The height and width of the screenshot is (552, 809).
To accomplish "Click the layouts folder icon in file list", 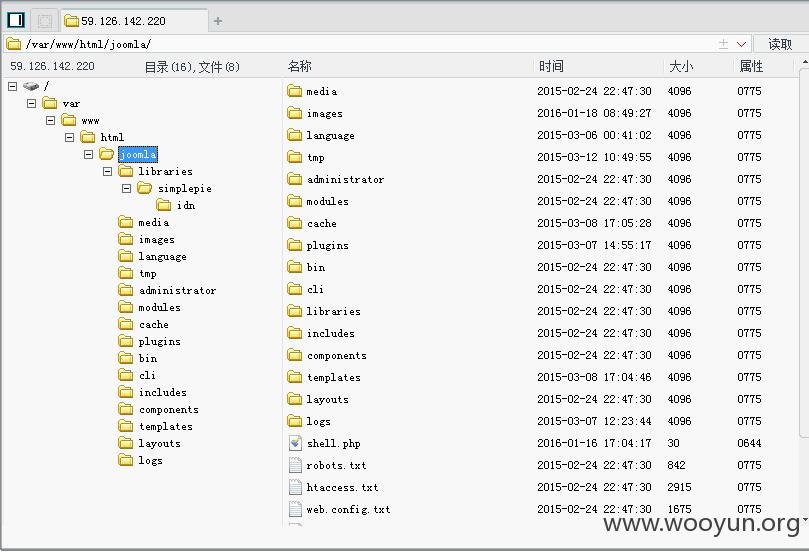I will point(295,399).
